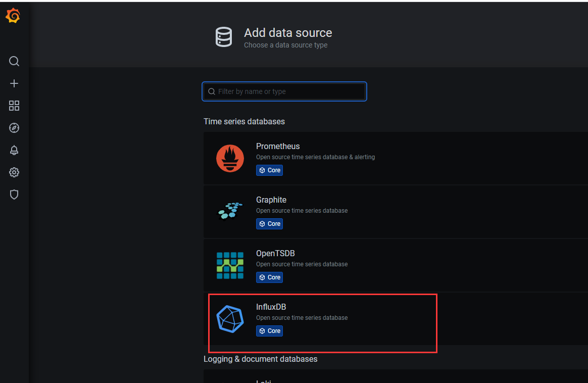Click the InfluxDB polyhedron logo

click(x=230, y=319)
